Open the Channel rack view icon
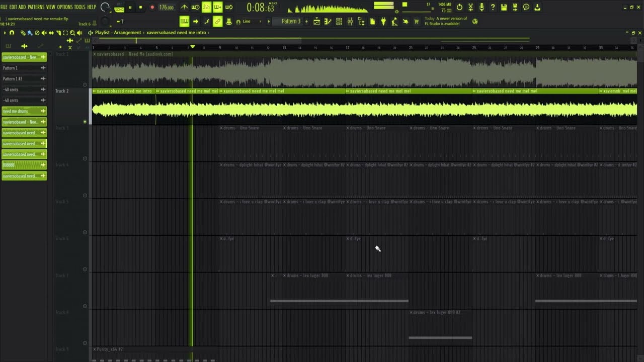Screen dimensions: 644x362 point(339,21)
